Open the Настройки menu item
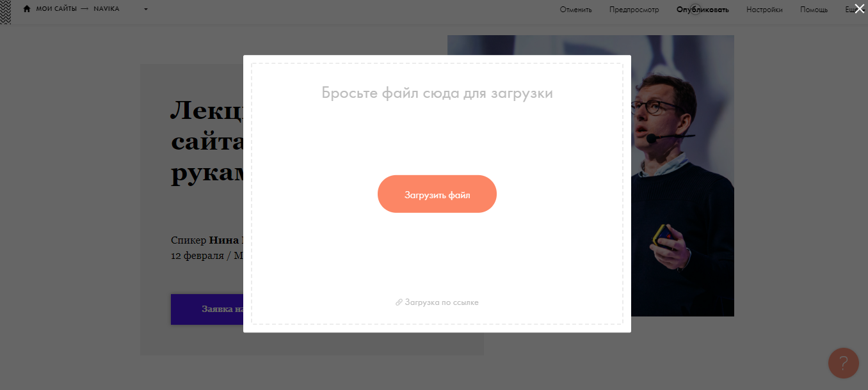 tap(764, 10)
